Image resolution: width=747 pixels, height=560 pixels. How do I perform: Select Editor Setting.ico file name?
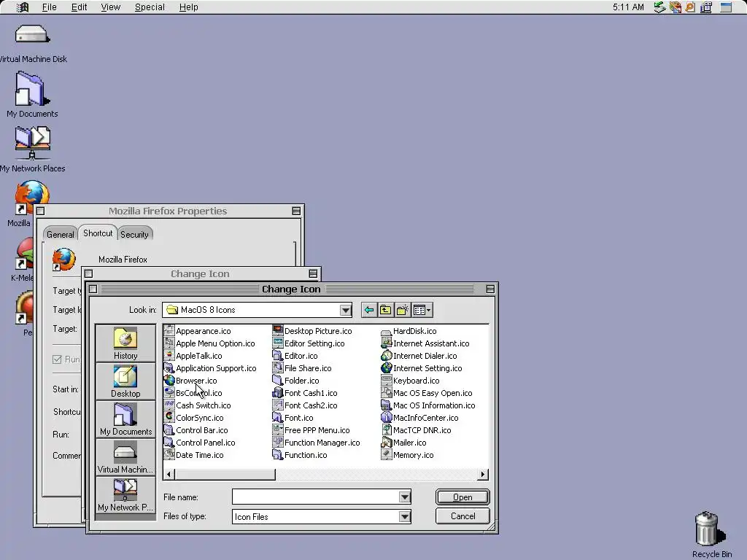click(314, 343)
